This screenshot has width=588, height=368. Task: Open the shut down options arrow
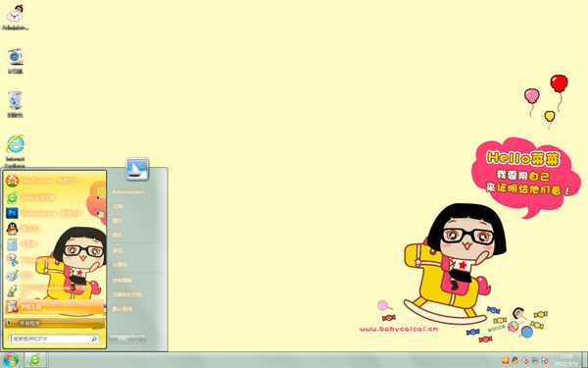pos(141,339)
